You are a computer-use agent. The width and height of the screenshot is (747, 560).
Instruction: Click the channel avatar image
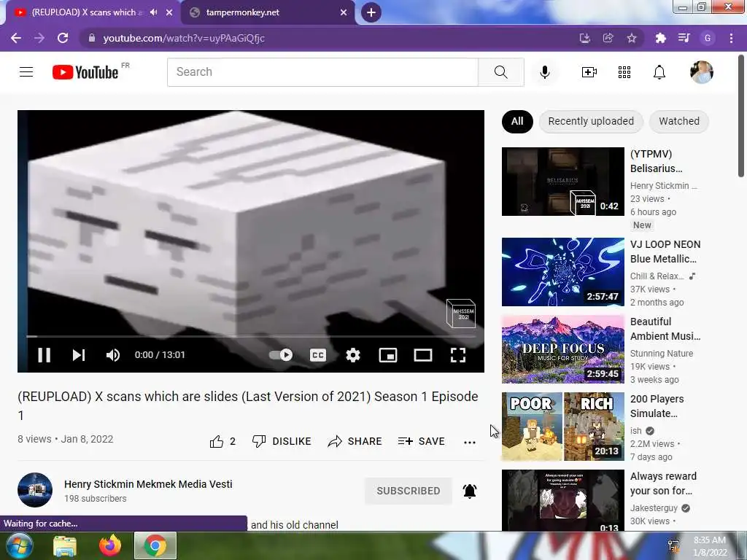click(x=35, y=490)
